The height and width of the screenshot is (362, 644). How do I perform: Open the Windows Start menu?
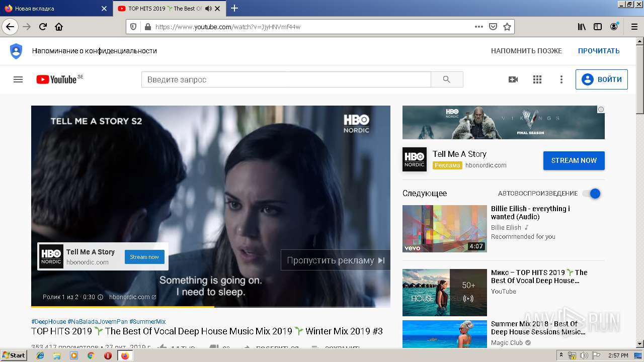coord(14,355)
